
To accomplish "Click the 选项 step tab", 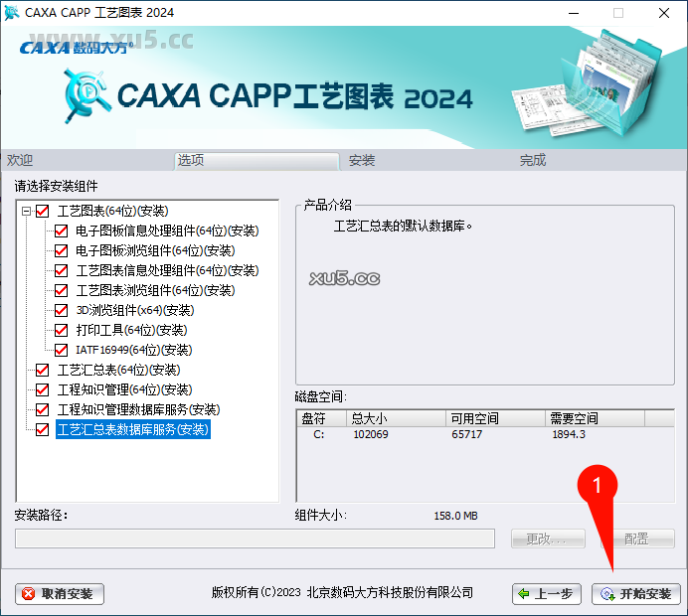I will point(191,160).
